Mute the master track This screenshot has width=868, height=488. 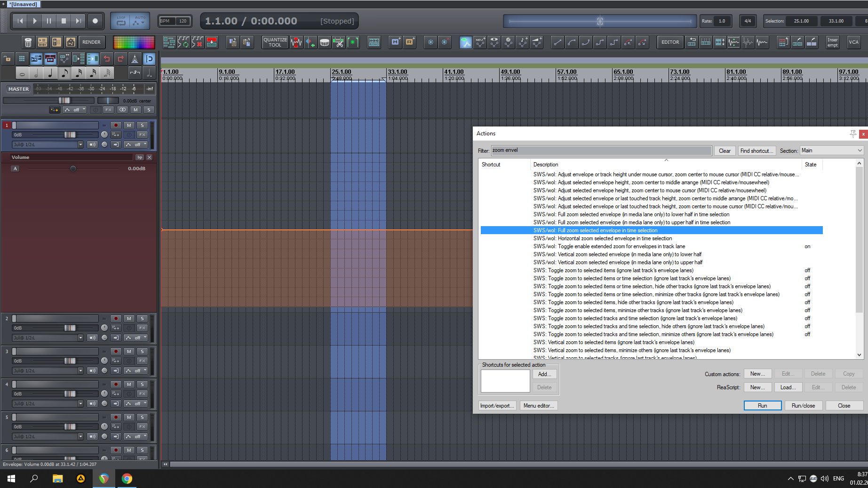click(x=135, y=110)
